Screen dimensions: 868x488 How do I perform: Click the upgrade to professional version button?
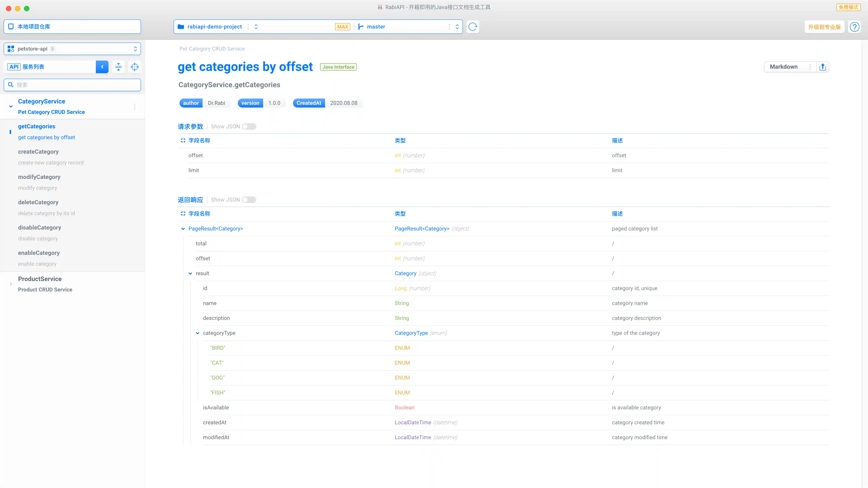pyautogui.click(x=824, y=27)
